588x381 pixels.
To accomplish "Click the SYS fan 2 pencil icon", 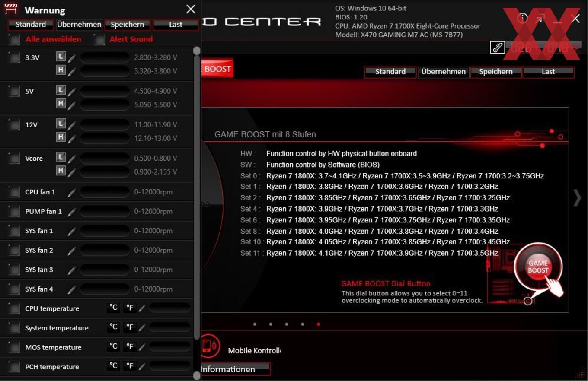I will point(72,251).
